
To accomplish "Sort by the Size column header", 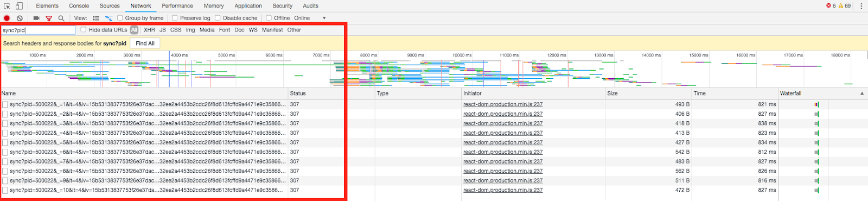I will [x=648, y=93].
